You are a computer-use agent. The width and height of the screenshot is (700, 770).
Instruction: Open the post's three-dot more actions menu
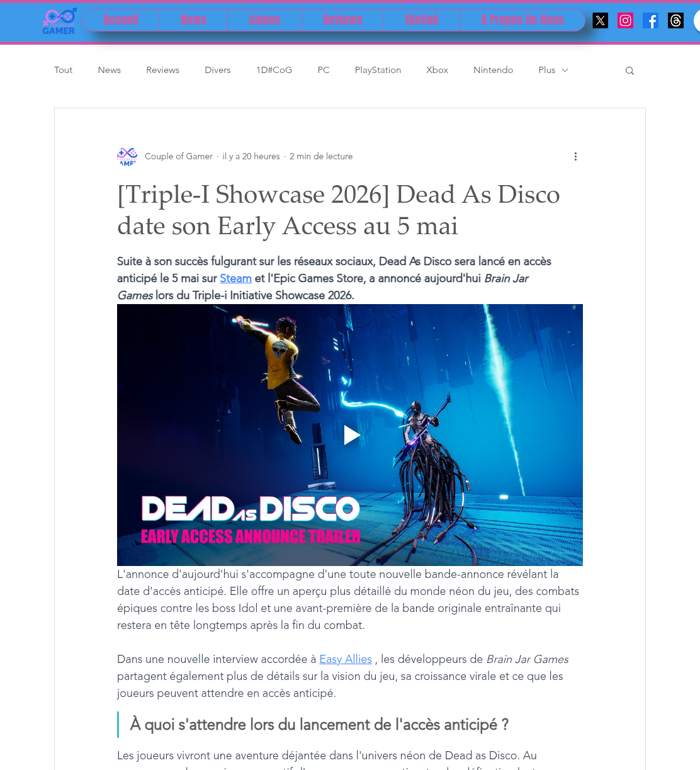(x=575, y=157)
